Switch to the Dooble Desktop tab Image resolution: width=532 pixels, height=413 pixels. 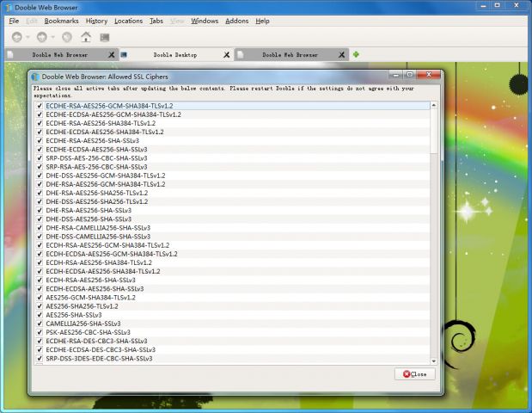pyautogui.click(x=174, y=55)
